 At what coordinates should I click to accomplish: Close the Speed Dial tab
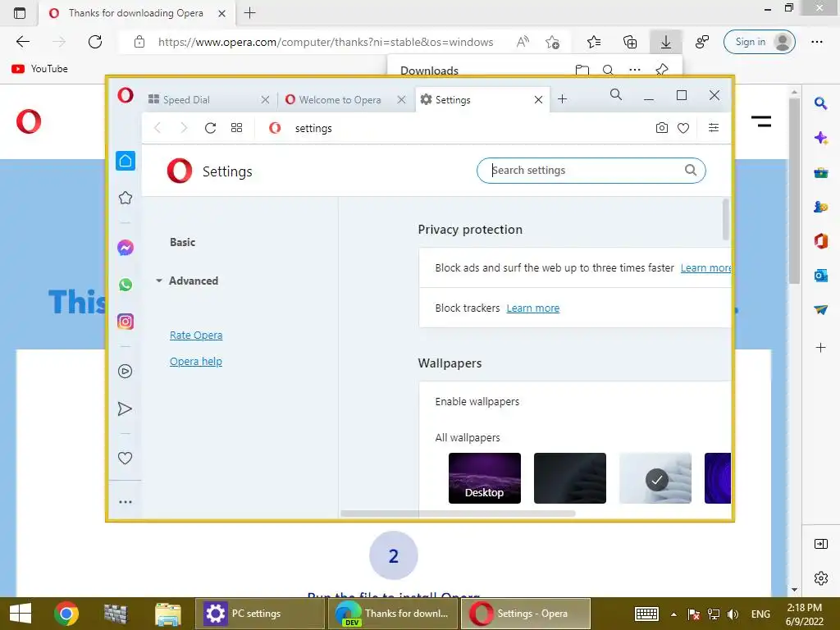click(x=265, y=99)
